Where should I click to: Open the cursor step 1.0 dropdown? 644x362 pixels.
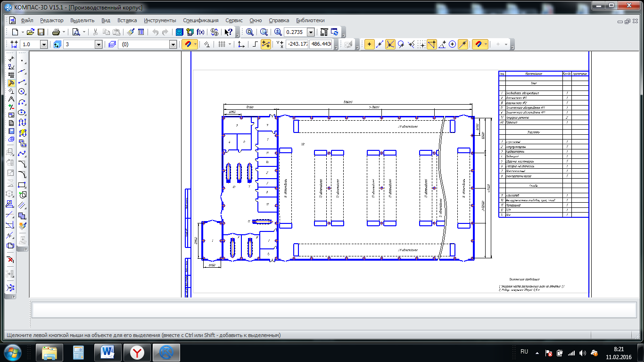click(44, 44)
